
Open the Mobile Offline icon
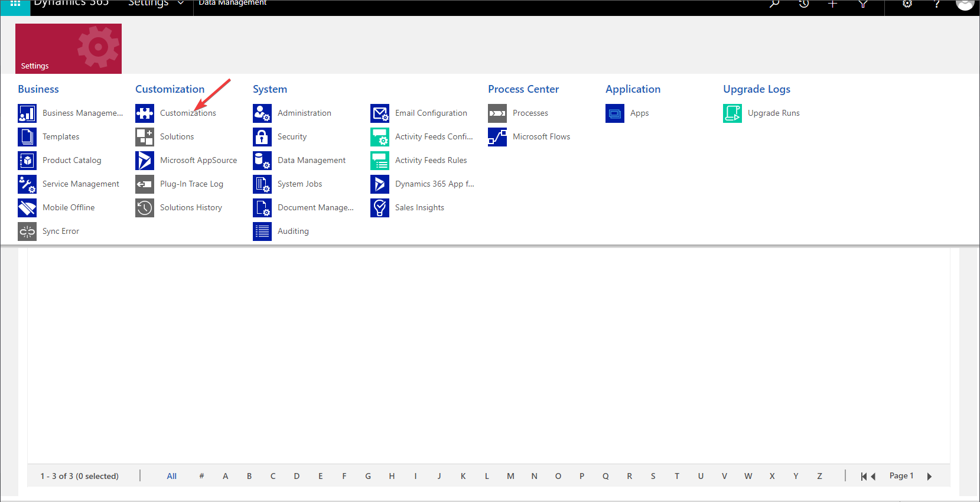(x=27, y=208)
